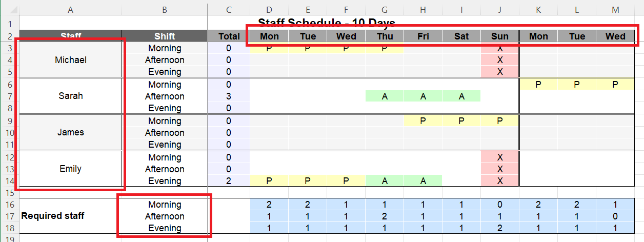This screenshot has height=242, width=644.
Task: Select the column C header
Action: (x=229, y=9)
